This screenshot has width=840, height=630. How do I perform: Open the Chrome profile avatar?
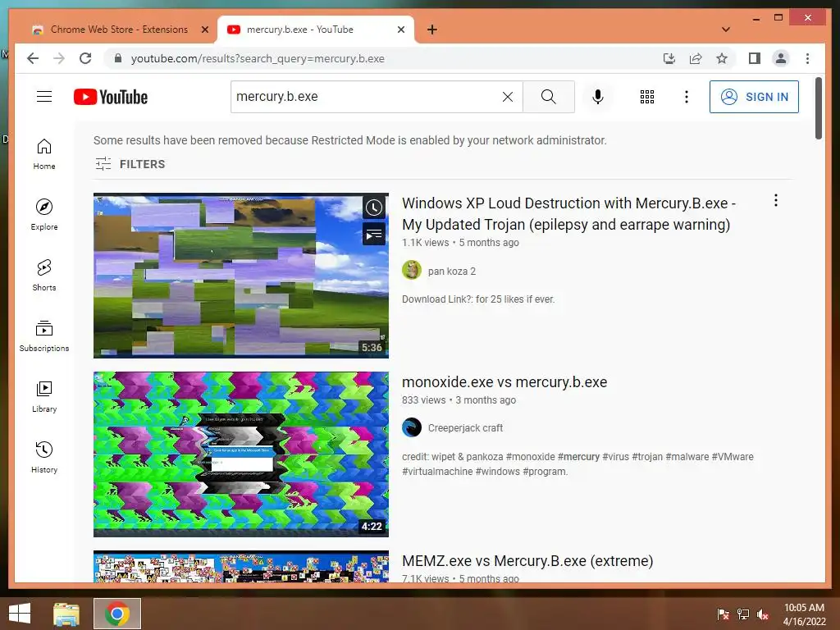click(x=781, y=58)
